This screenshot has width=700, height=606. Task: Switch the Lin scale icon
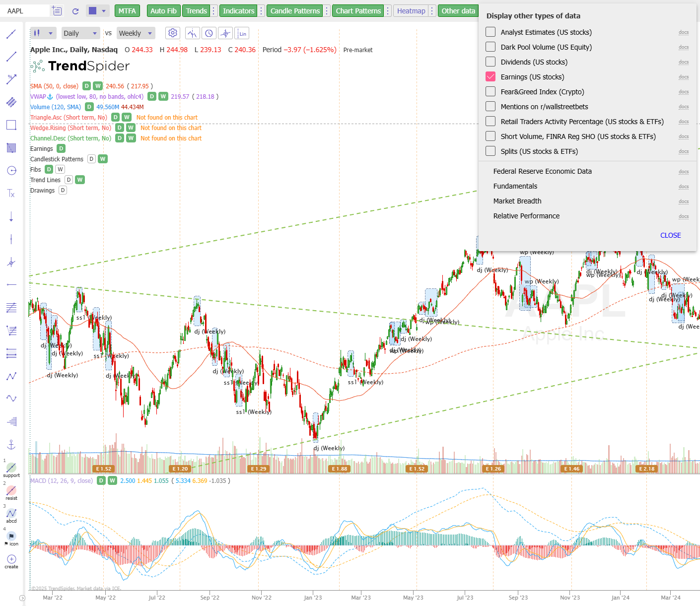[242, 33]
